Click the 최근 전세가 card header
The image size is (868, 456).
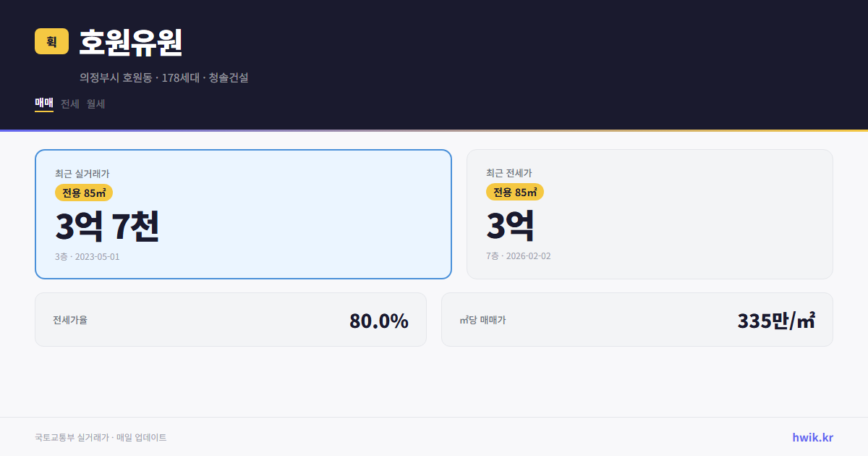point(511,173)
